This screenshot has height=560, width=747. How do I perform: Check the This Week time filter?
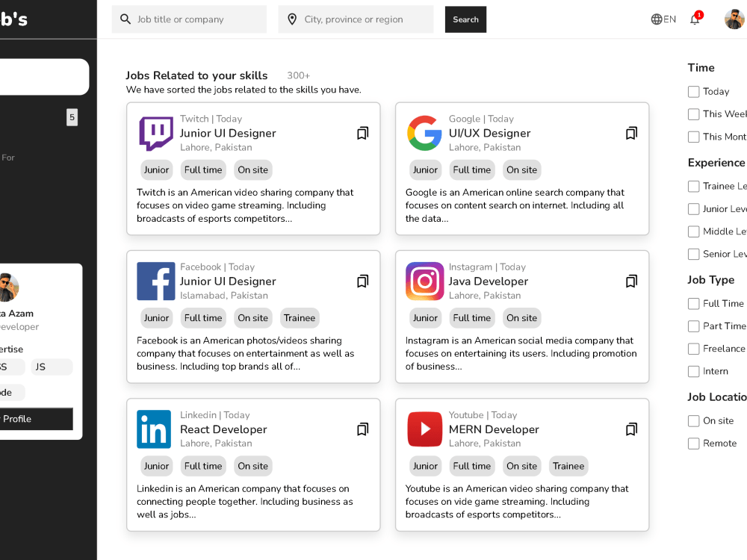(x=694, y=114)
